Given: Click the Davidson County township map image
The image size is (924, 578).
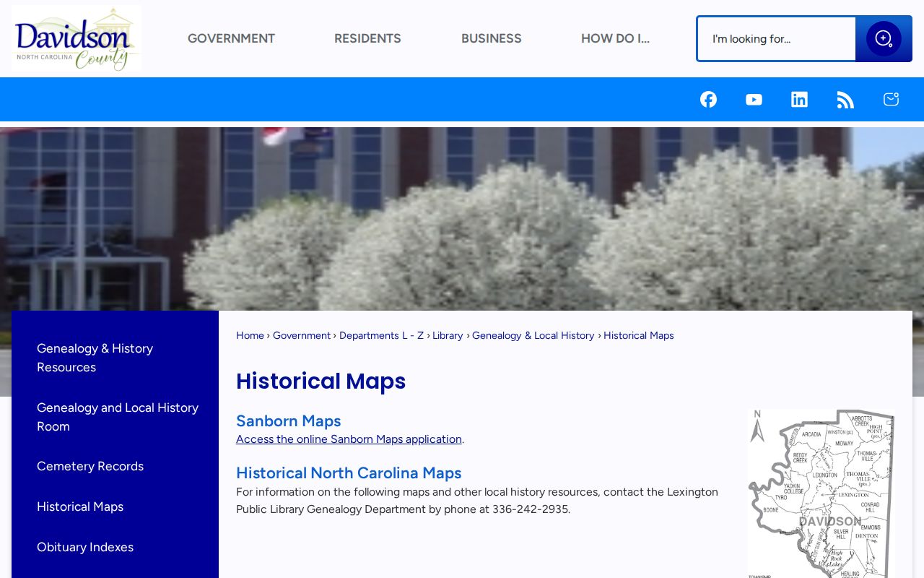Looking at the screenshot, I should pos(821,493).
